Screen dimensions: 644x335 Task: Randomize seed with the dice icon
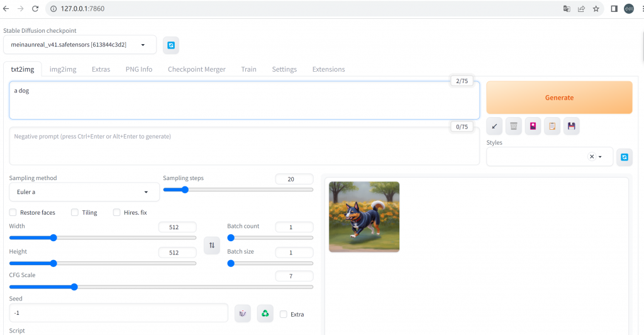(x=243, y=314)
